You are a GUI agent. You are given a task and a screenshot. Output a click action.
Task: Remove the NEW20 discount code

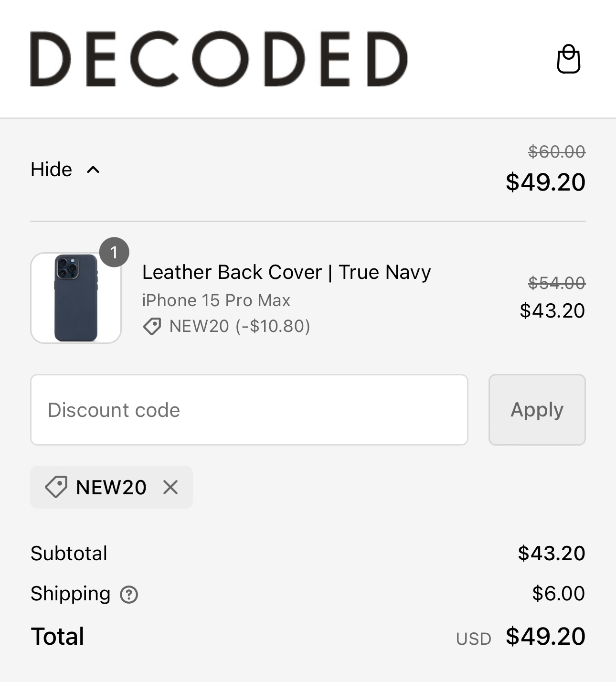coord(170,487)
